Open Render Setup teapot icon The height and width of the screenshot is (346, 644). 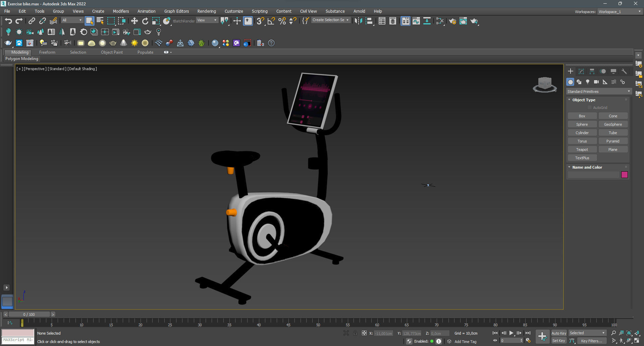(452, 21)
